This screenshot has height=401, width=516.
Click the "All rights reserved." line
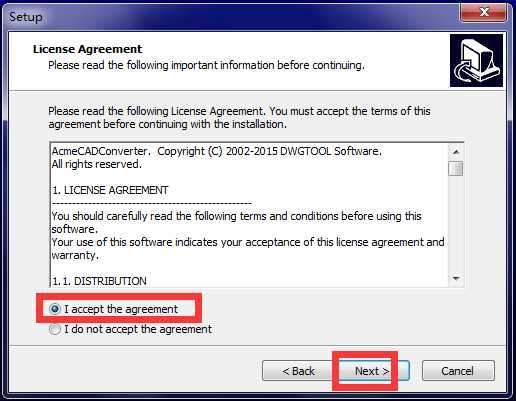coord(97,164)
